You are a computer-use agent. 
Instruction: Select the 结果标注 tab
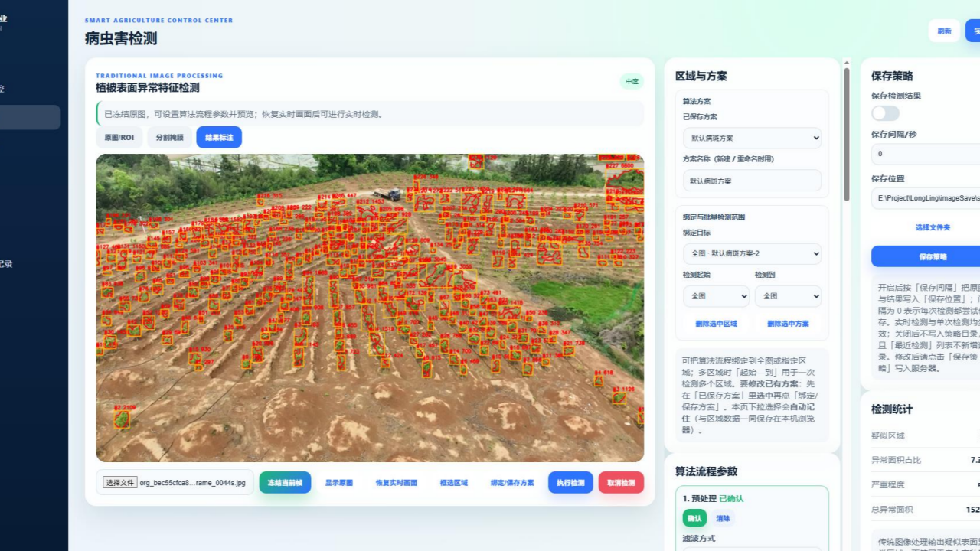(x=219, y=137)
